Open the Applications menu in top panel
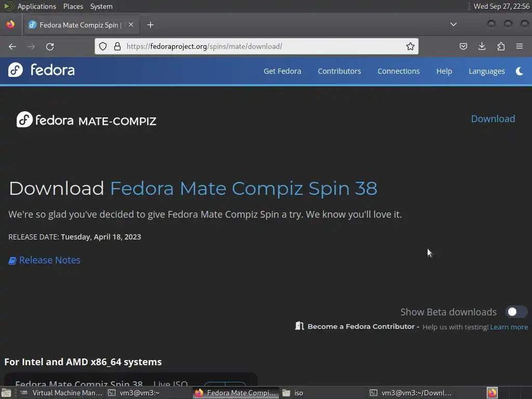 (x=37, y=6)
